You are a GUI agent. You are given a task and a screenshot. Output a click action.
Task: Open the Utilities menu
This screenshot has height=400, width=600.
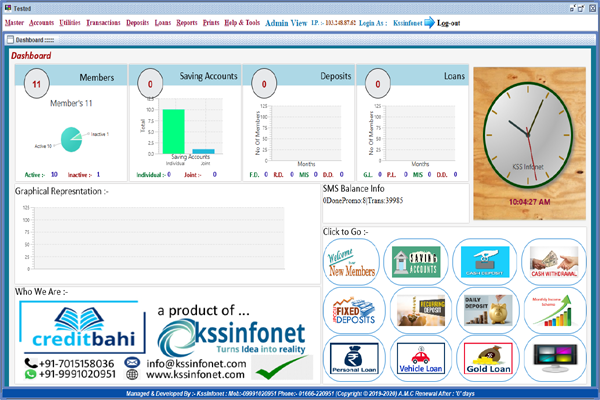[x=70, y=23]
